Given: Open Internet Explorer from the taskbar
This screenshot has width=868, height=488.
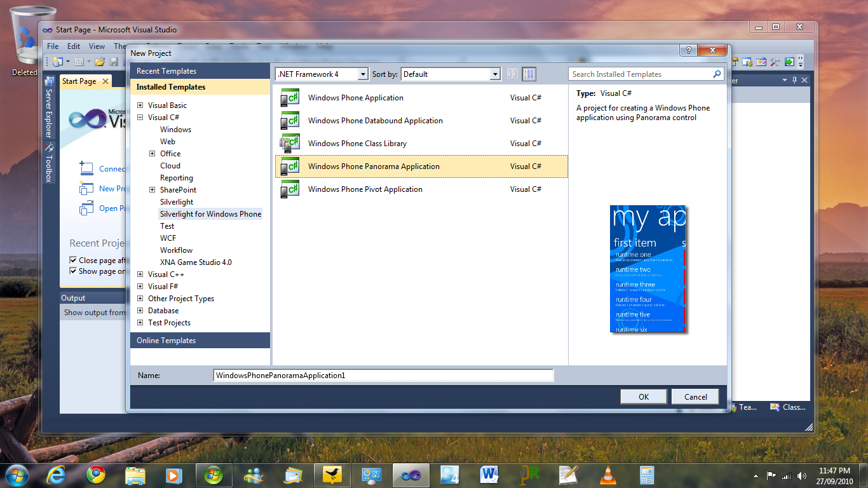Looking at the screenshot, I should coord(56,474).
